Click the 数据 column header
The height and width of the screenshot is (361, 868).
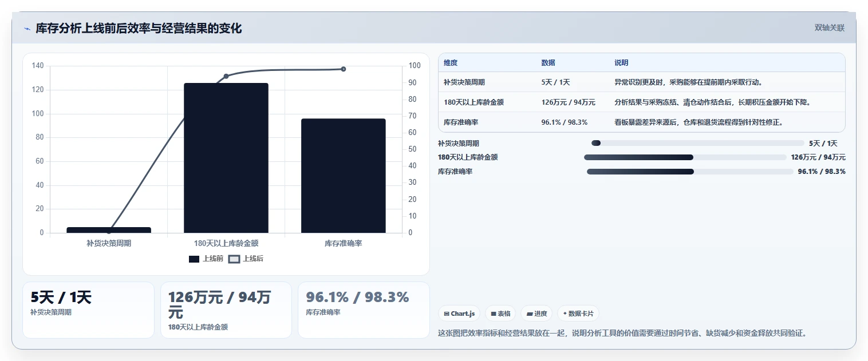click(548, 63)
